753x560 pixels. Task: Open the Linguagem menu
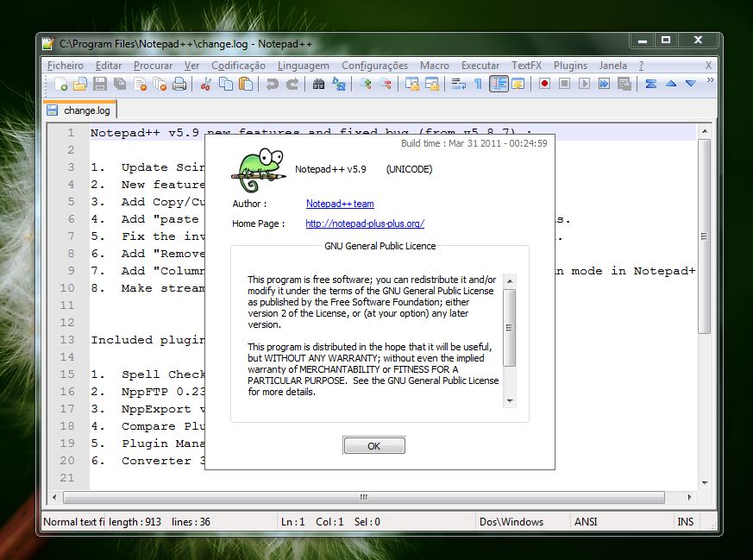click(303, 66)
